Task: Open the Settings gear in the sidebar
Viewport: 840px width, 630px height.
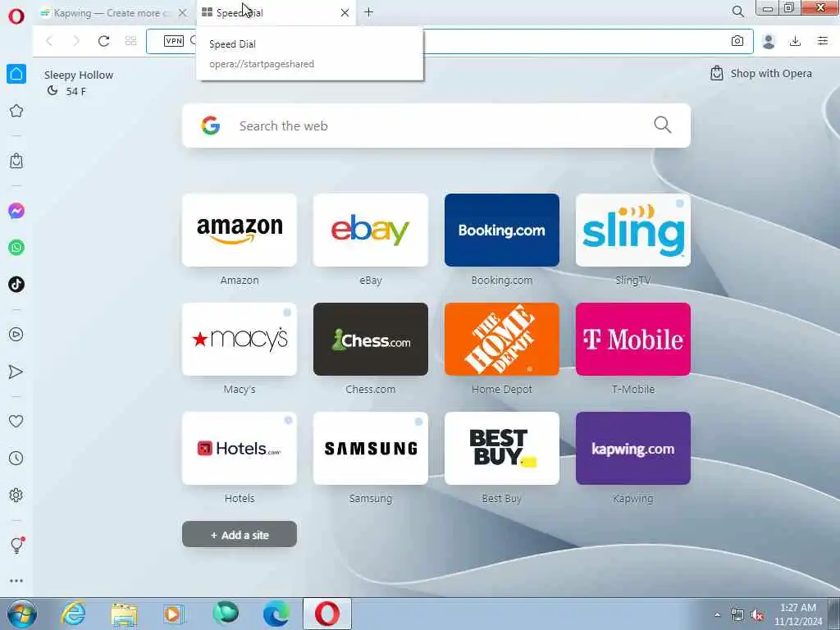Action: tap(16, 495)
